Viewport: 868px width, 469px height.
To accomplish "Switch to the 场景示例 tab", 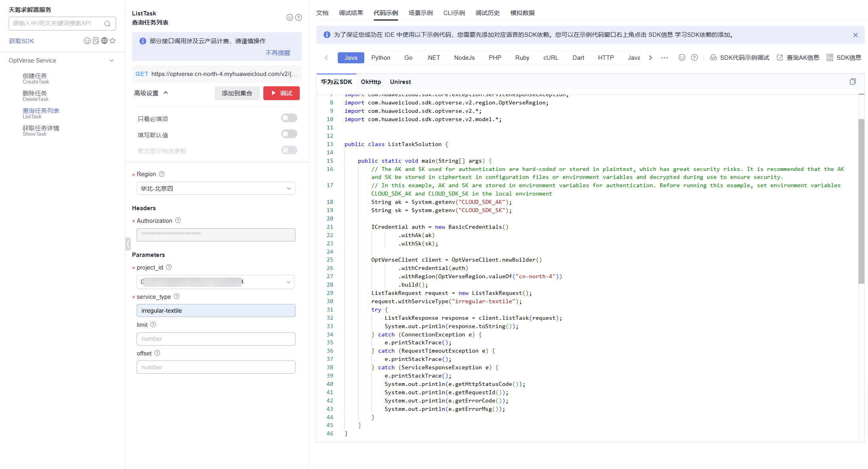I will (x=421, y=13).
